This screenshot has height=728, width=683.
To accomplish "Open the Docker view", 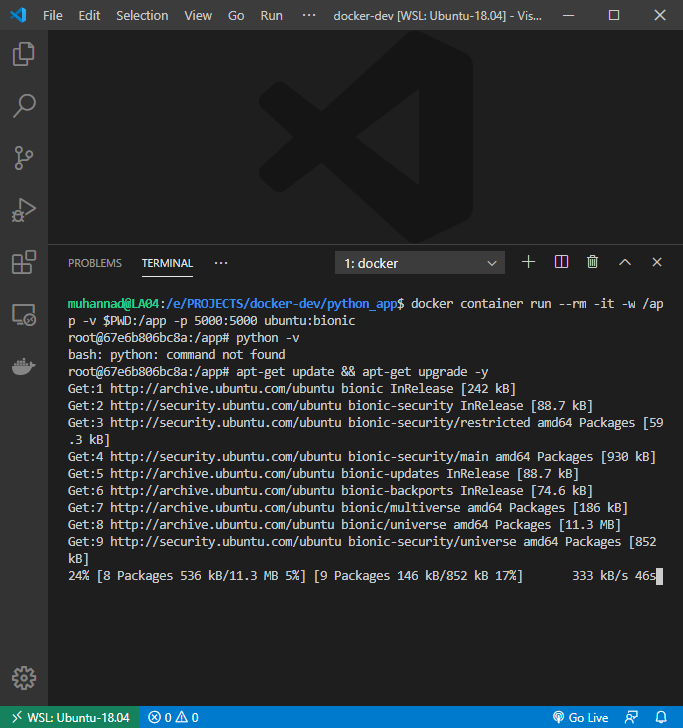I will (24, 366).
